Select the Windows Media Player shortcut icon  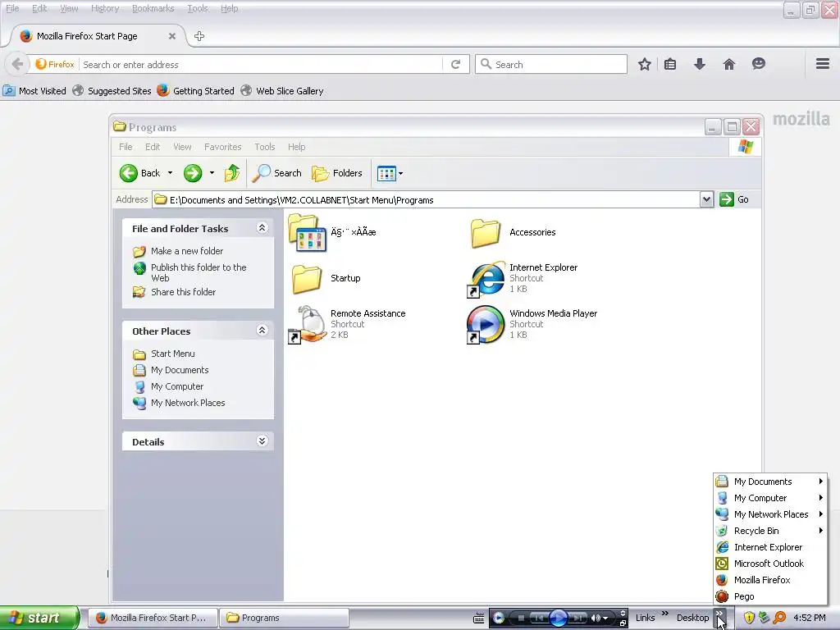(x=486, y=325)
